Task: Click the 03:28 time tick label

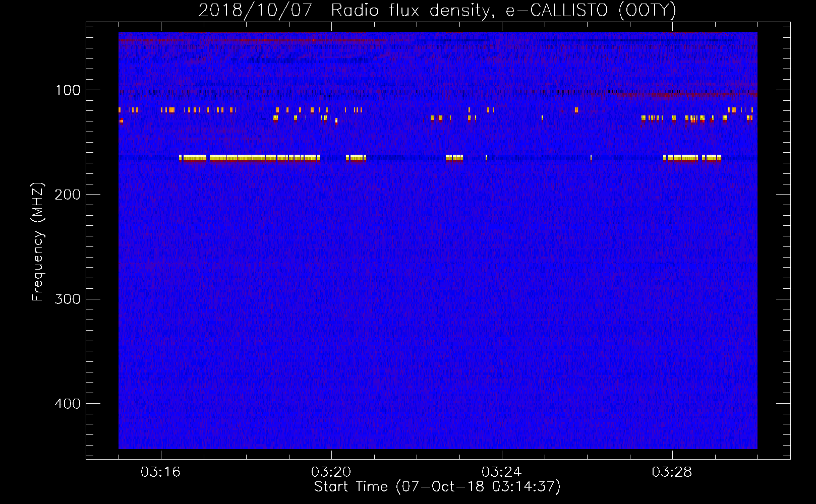Action: click(x=672, y=472)
